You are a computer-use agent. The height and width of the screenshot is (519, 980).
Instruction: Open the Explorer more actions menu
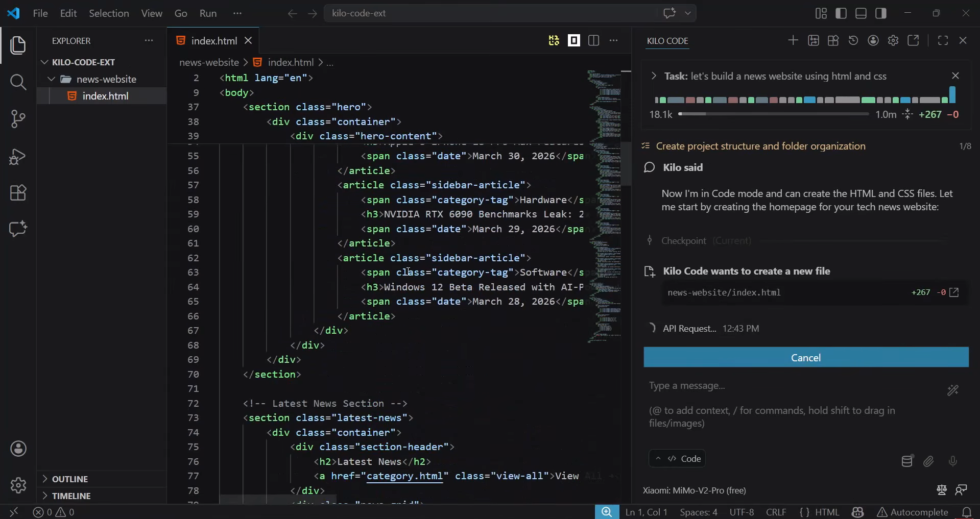point(149,40)
